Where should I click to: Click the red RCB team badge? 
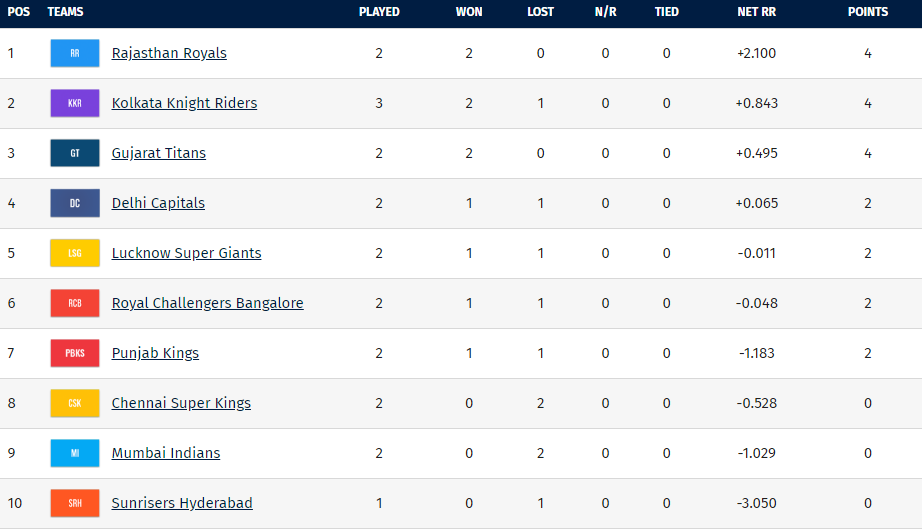(75, 303)
